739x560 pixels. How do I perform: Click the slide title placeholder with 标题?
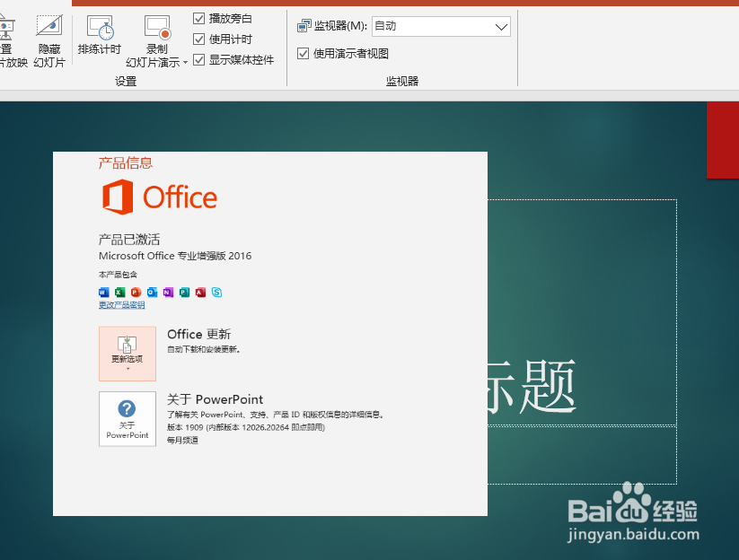(582, 312)
